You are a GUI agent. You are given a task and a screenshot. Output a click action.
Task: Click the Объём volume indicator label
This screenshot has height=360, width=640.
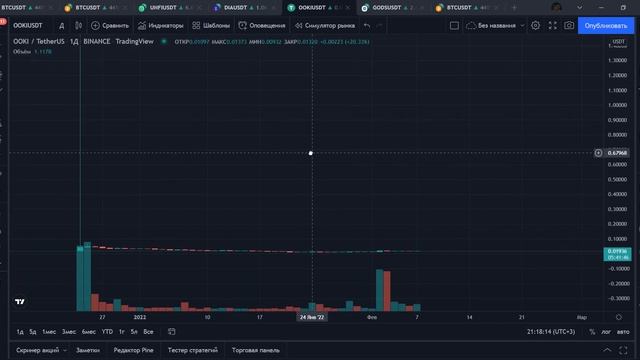tap(22, 52)
